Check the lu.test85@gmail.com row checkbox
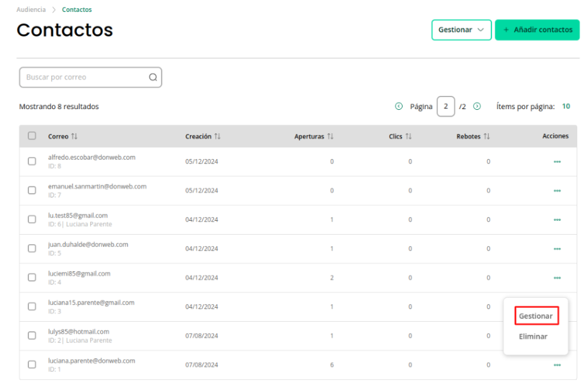 (x=32, y=220)
